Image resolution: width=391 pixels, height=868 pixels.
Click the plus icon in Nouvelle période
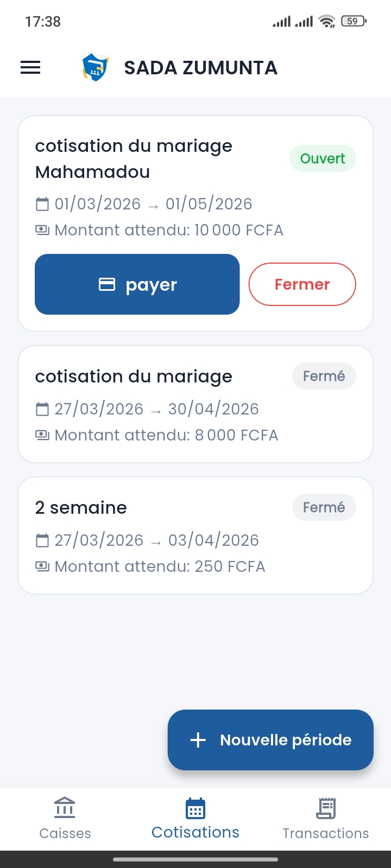point(198,740)
